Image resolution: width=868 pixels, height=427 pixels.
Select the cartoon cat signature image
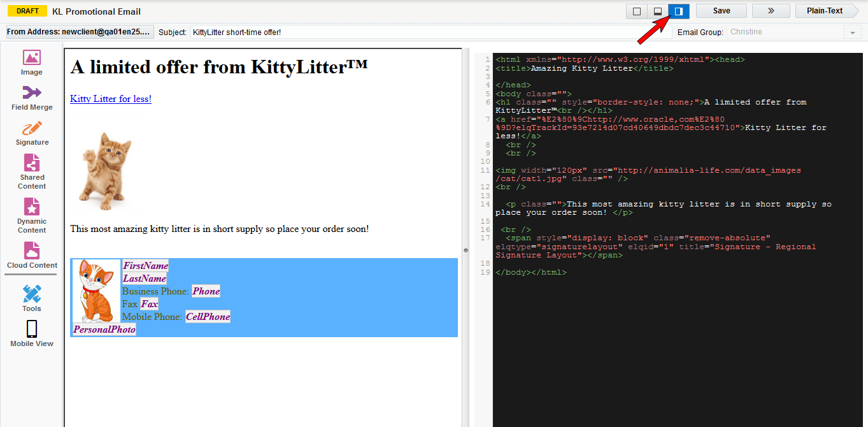(96, 291)
